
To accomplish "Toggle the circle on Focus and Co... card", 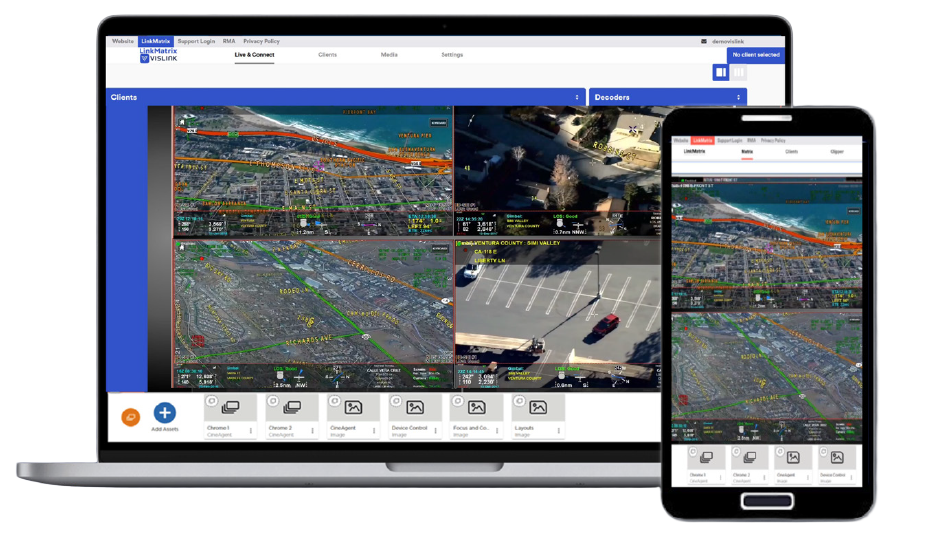I will click(x=457, y=400).
